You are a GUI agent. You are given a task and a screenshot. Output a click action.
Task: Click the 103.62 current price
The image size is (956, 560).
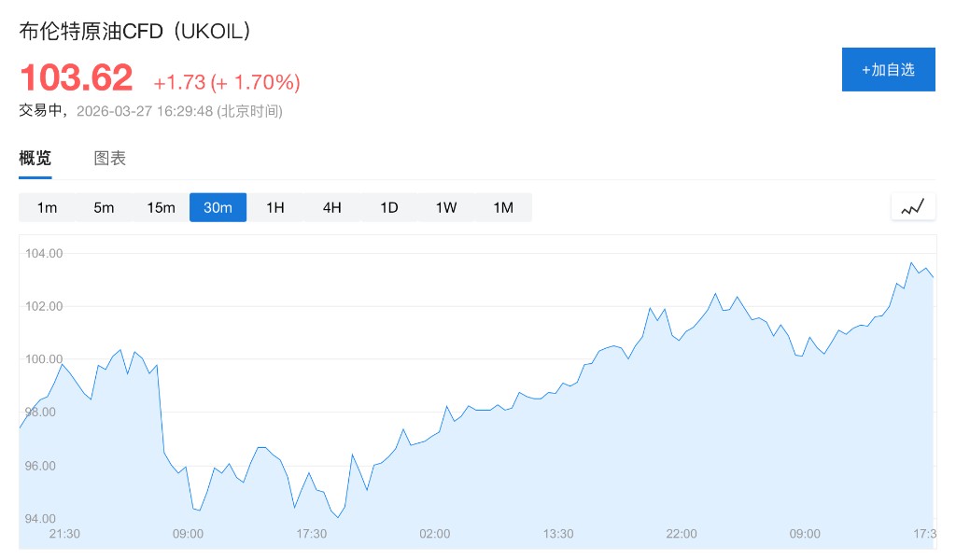(77, 77)
